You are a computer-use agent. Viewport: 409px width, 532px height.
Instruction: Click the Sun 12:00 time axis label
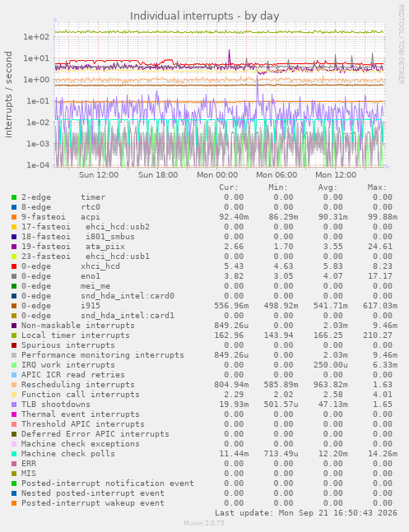99,175
